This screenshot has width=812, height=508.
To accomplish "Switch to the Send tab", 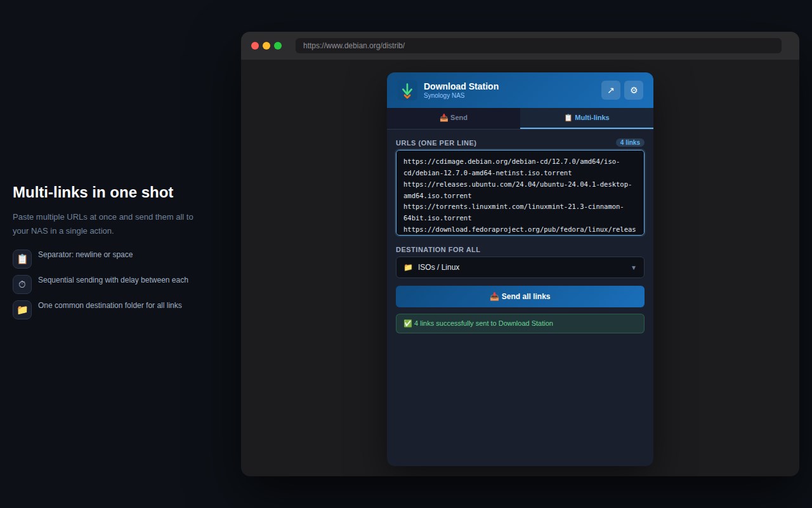I will pos(454,118).
